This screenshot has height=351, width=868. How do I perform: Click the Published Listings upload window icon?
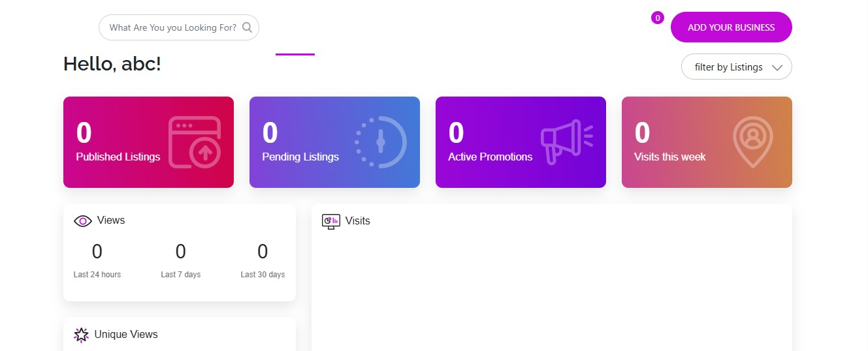click(x=194, y=142)
